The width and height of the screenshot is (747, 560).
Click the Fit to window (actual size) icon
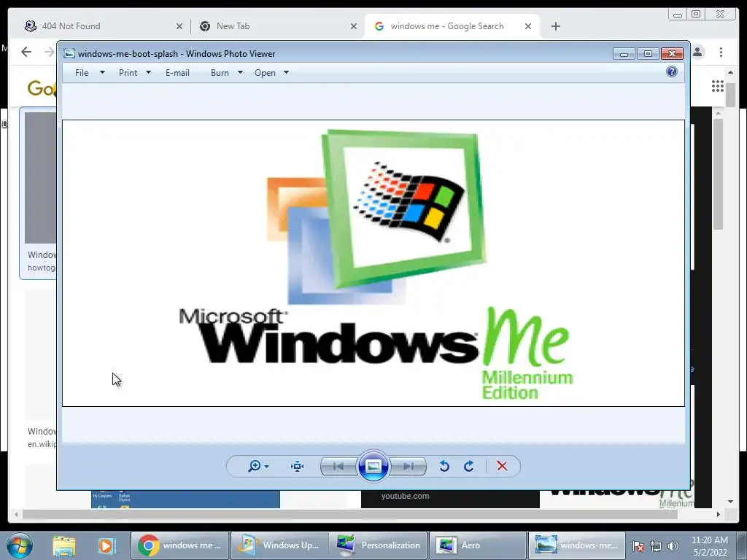298,466
